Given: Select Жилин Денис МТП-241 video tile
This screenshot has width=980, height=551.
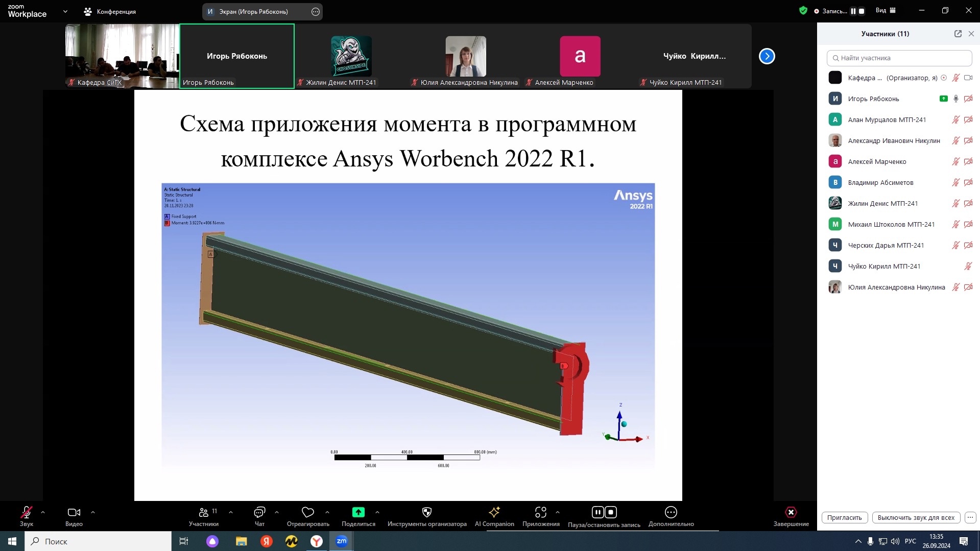Looking at the screenshot, I should 351,56.
